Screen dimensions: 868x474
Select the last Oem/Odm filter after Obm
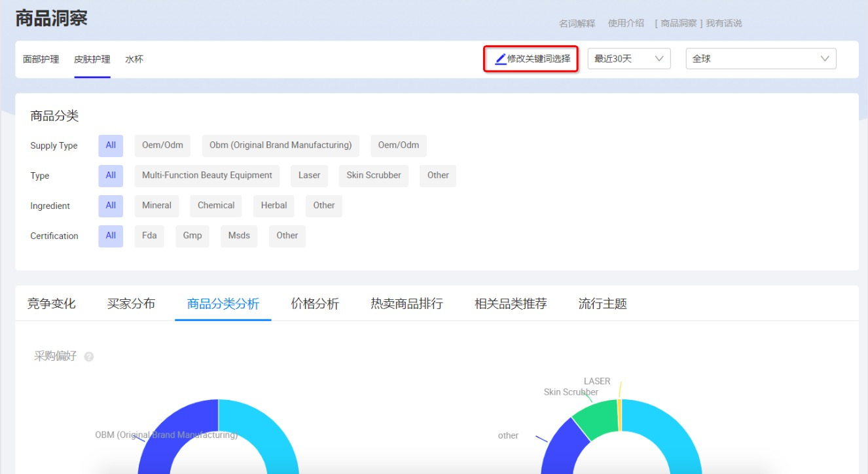398,145
